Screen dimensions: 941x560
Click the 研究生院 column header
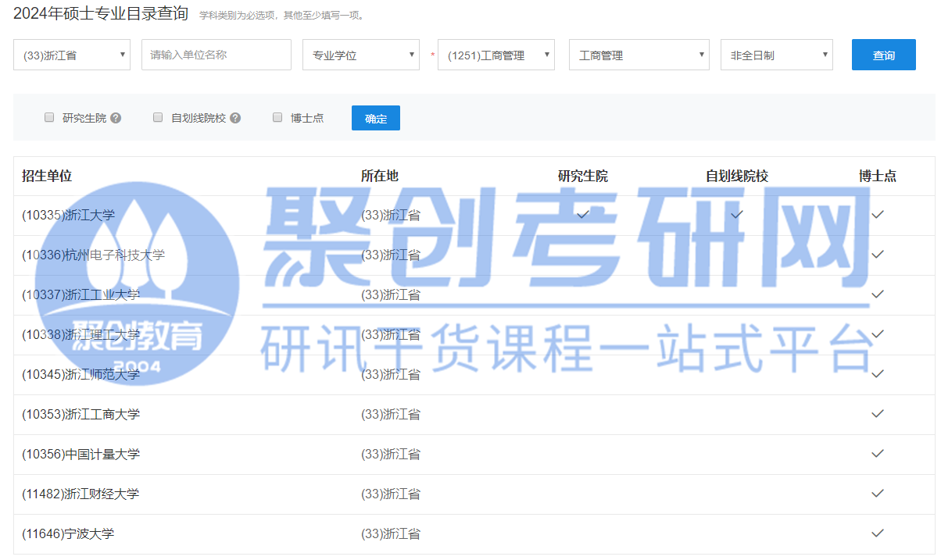pyautogui.click(x=583, y=176)
